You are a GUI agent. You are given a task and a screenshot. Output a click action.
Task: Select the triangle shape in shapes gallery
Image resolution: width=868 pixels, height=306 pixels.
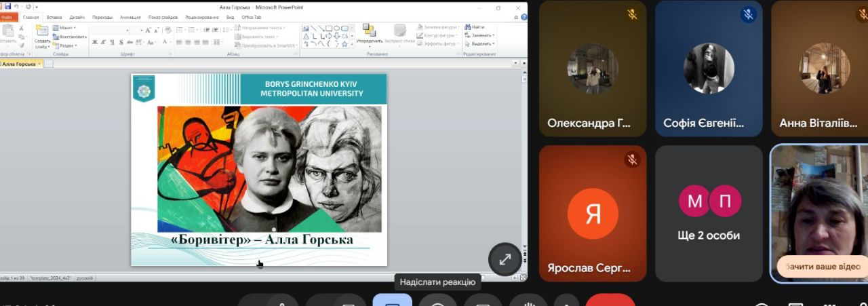pyautogui.click(x=307, y=36)
